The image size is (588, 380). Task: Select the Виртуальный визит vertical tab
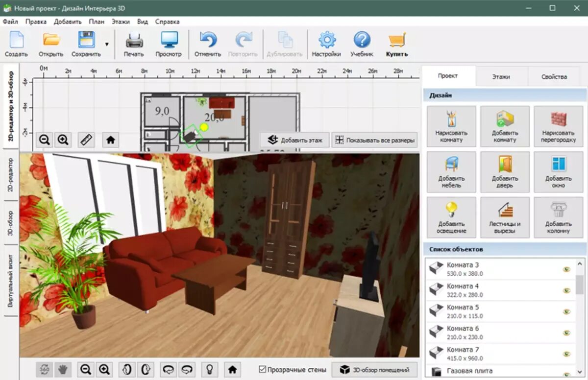point(11,281)
